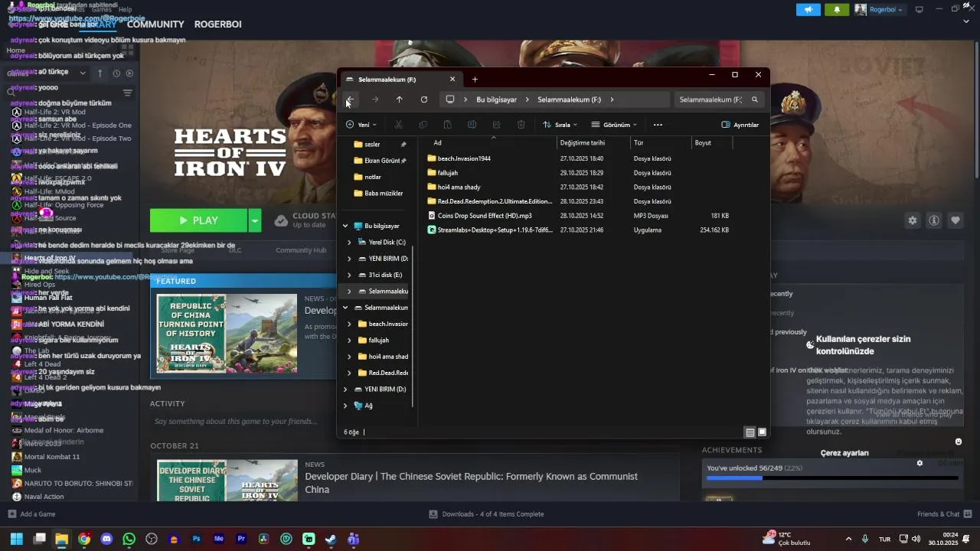This screenshot has height=551, width=980.
Task: Click the up-directory arrow in Explorer
Action: click(399, 99)
